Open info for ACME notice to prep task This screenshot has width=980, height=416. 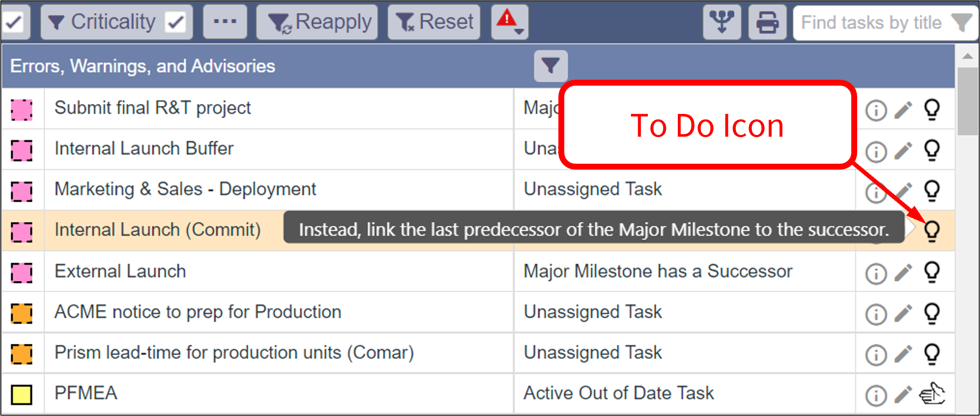click(x=876, y=314)
